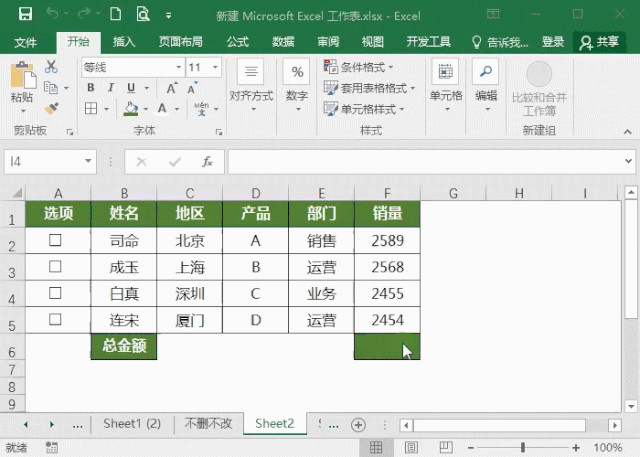Click the Paste clipboard icon
The image size is (640, 457).
(x=22, y=75)
